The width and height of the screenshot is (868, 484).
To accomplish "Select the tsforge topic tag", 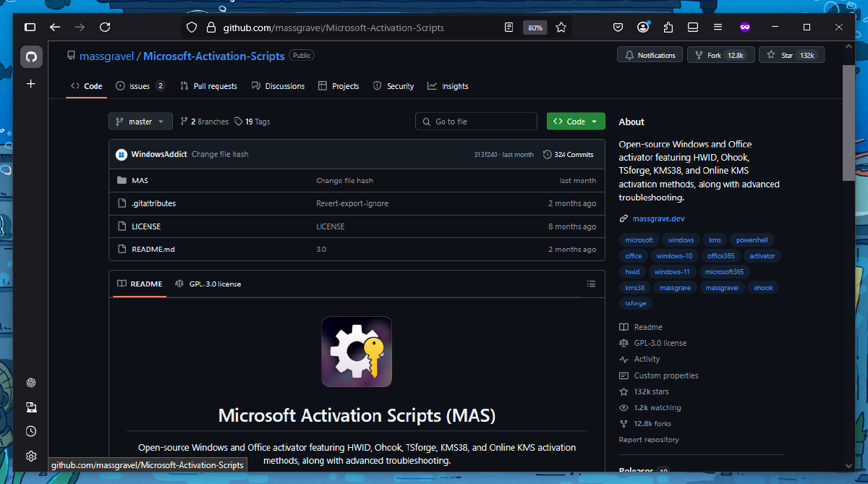I will (636, 304).
